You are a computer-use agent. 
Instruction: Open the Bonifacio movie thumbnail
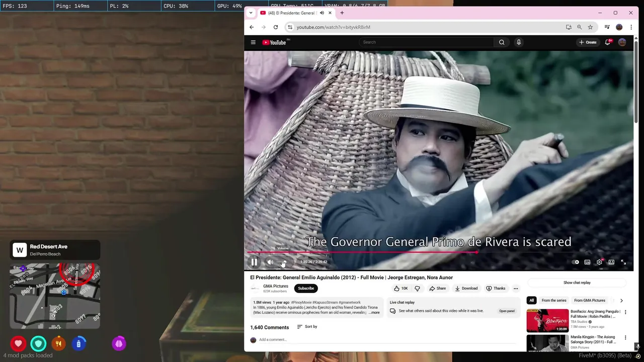click(547, 320)
